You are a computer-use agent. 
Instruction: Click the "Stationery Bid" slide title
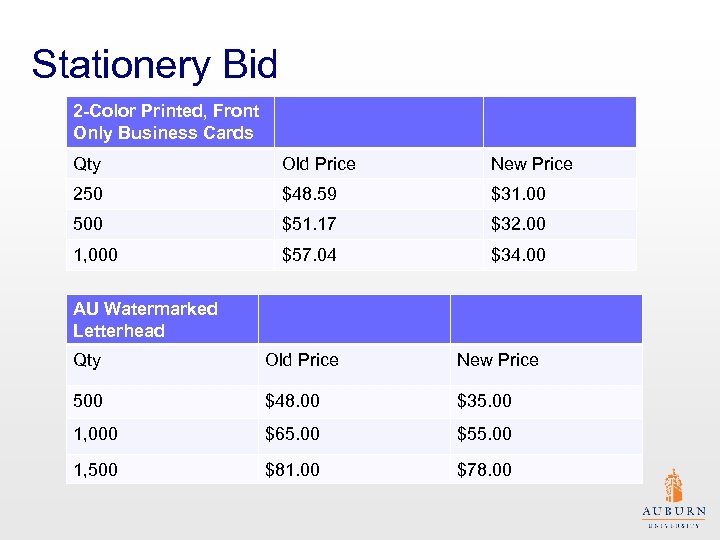click(x=154, y=65)
